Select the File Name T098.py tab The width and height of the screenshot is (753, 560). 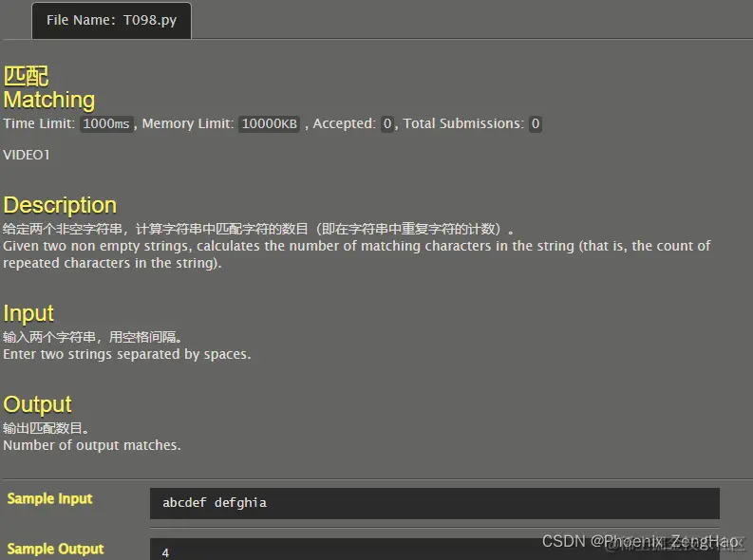tap(111, 20)
